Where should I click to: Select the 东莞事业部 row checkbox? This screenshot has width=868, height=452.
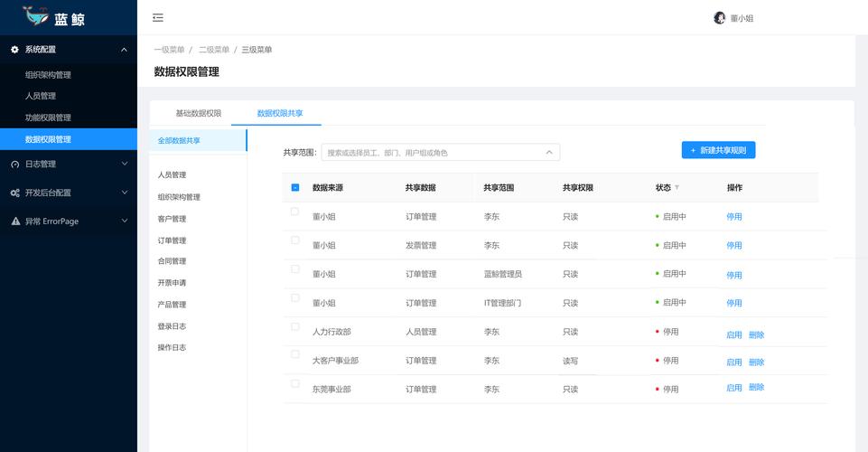point(295,383)
